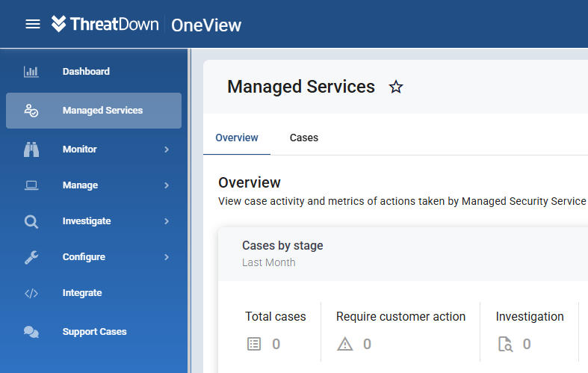Expand the Manage menu chevron
The height and width of the screenshot is (373, 588).
pyautogui.click(x=167, y=185)
